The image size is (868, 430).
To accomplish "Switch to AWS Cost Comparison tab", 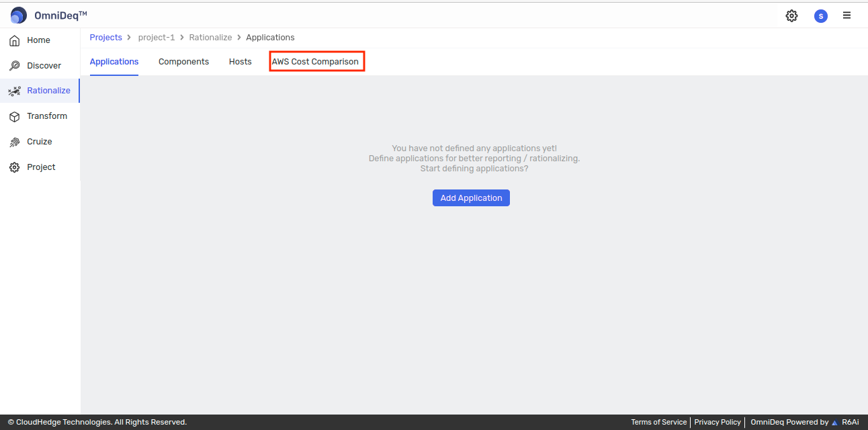I will (x=315, y=62).
